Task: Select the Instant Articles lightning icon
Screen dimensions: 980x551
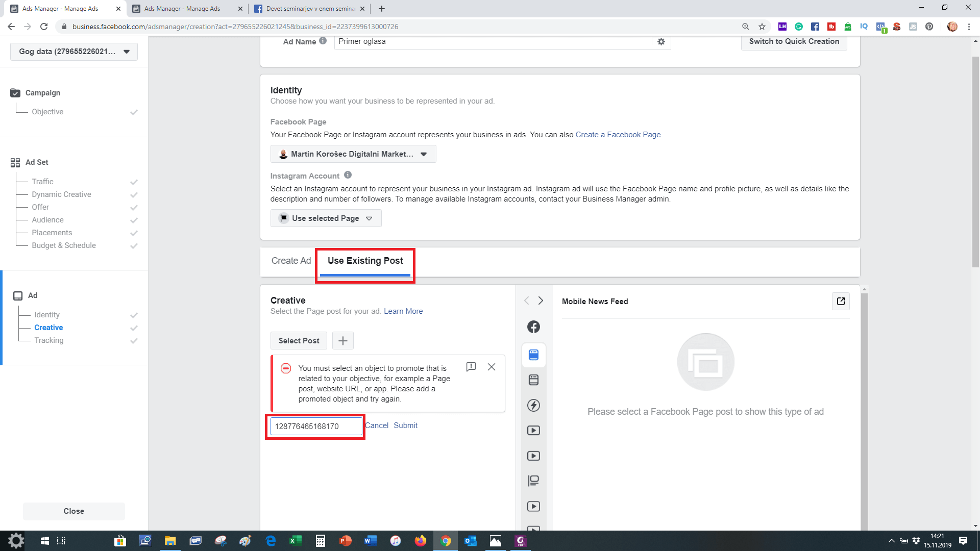Action: 533,405
